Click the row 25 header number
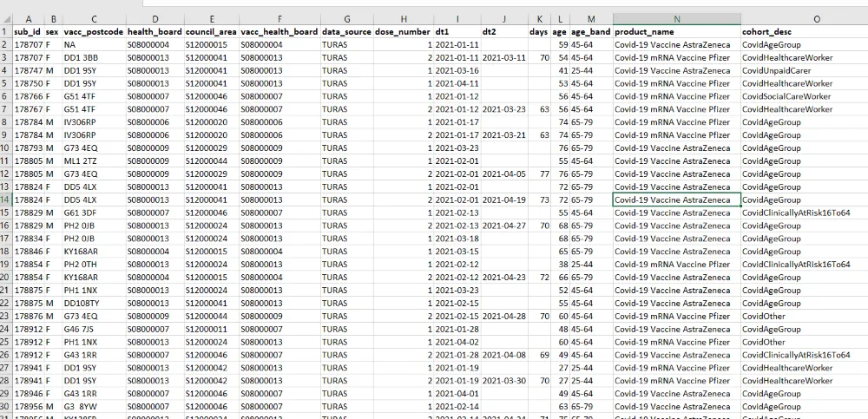Viewport: 868px width, 419px height. tap(5, 342)
